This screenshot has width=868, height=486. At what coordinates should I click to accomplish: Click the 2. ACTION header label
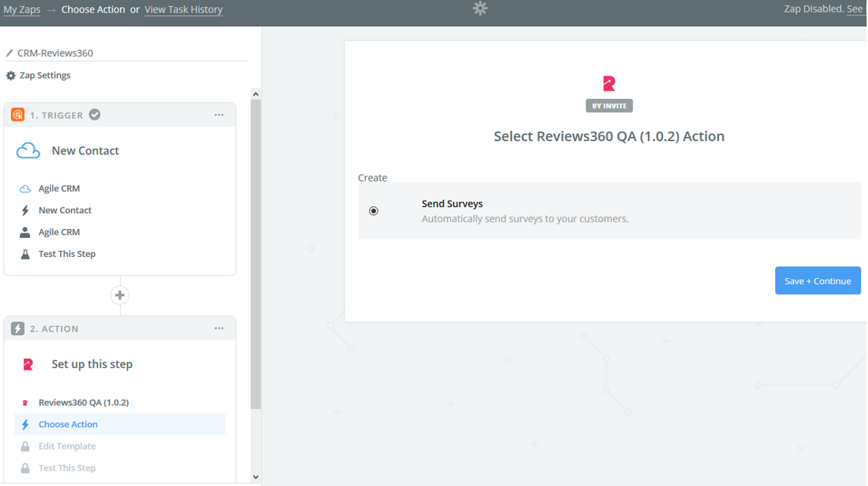pyautogui.click(x=54, y=329)
